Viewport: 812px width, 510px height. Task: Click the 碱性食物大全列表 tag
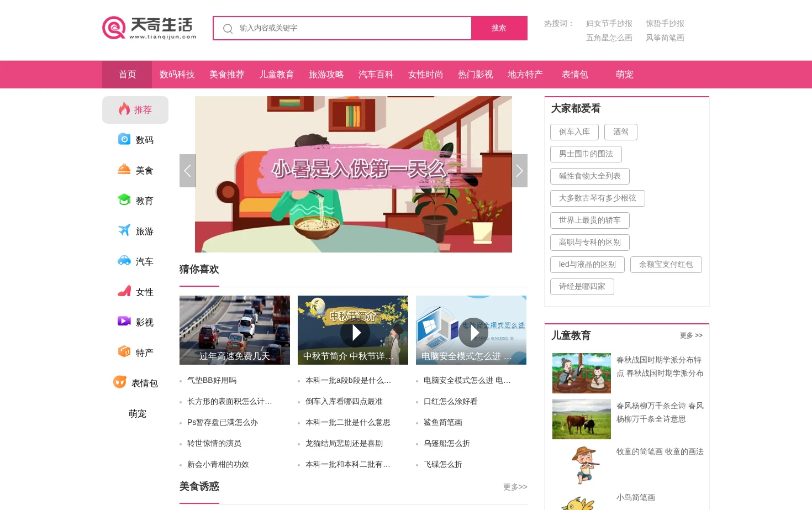pyautogui.click(x=589, y=176)
